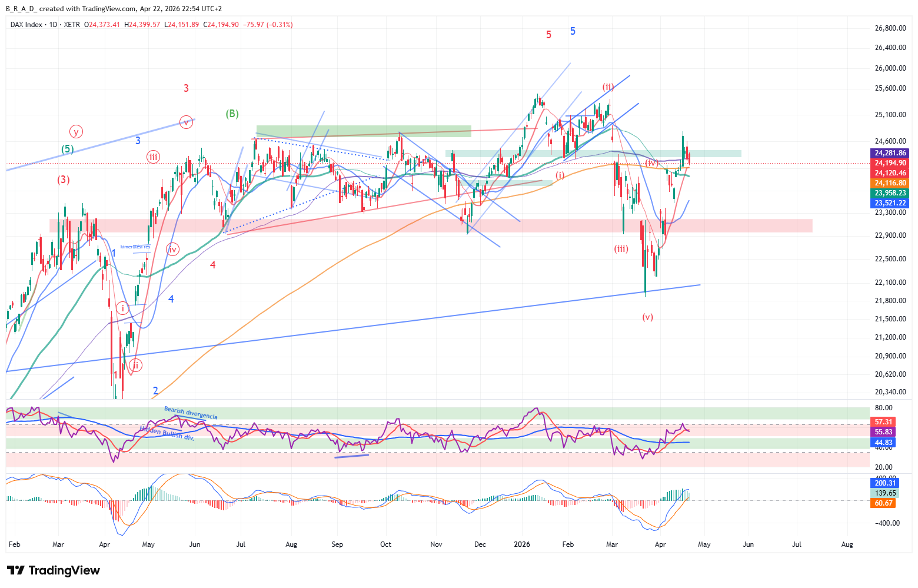Click the circled 'iv' wave label
The height and width of the screenshot is (588, 918).
tap(172, 249)
